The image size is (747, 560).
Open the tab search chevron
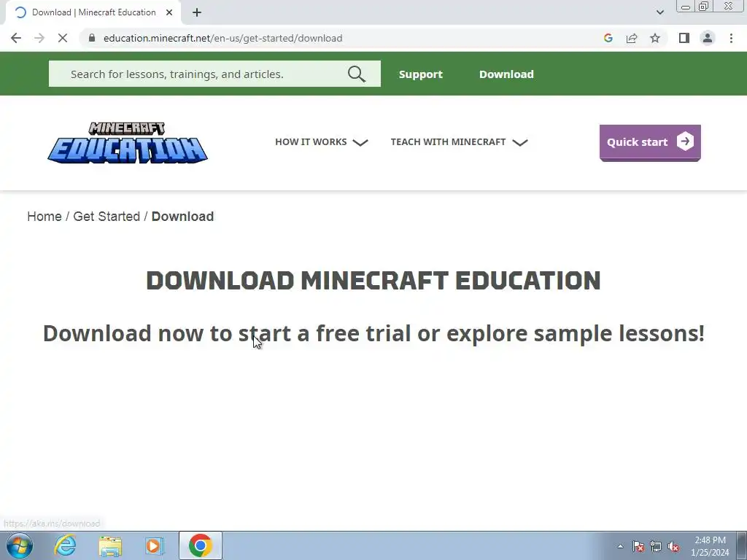click(x=659, y=12)
